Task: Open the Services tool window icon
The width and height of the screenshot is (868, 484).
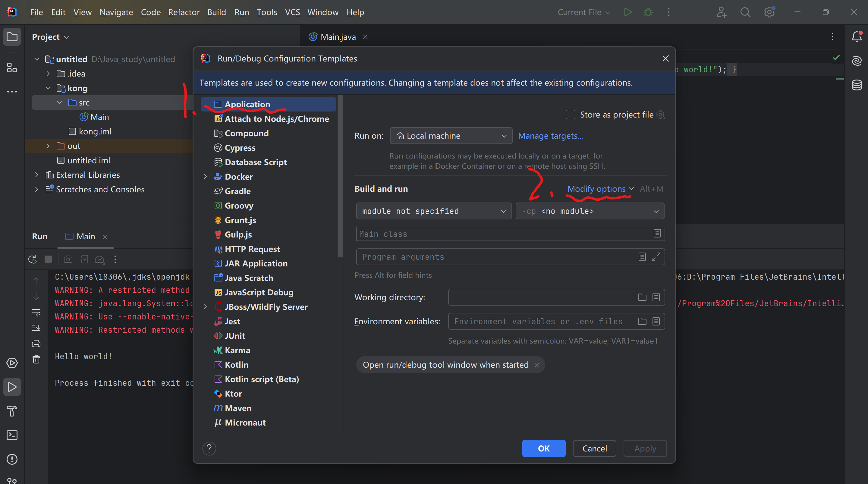Action: (12, 363)
